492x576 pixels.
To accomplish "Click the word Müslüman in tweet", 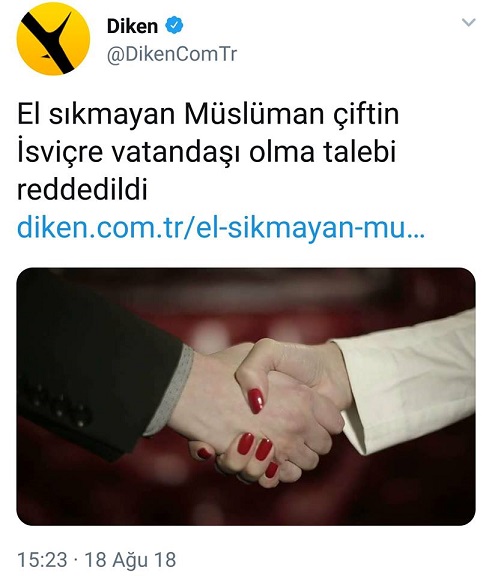I will [249, 114].
